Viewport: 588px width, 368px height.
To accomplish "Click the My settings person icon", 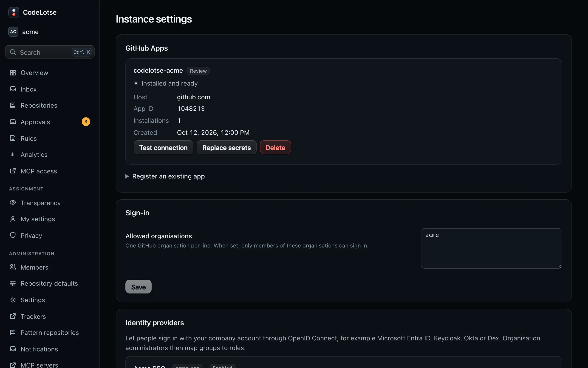I will pyautogui.click(x=13, y=219).
